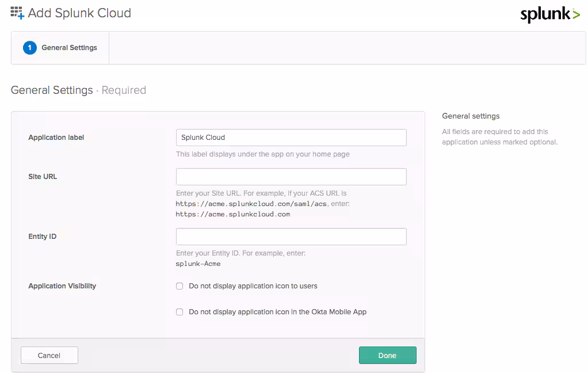Click the example 'splunk-Acme' entity text
Screen dimensions: 588x373
198,264
